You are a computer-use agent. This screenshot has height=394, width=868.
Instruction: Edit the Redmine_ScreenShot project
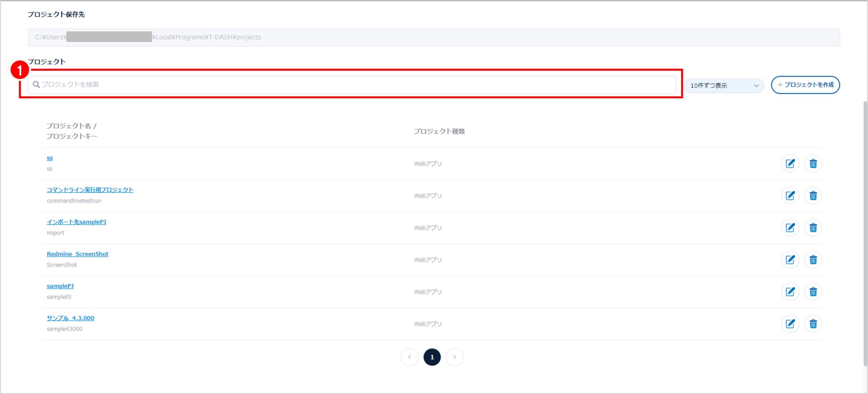tap(790, 259)
